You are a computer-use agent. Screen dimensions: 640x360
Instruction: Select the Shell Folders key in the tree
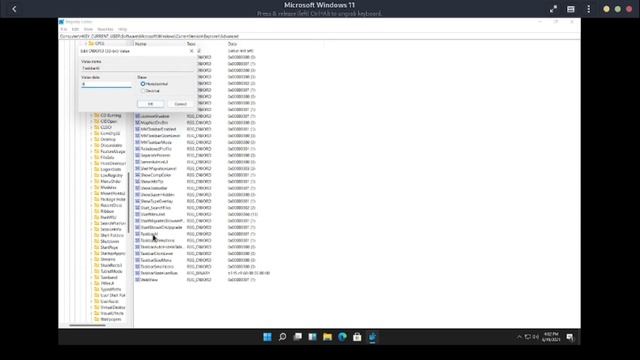pos(112,236)
